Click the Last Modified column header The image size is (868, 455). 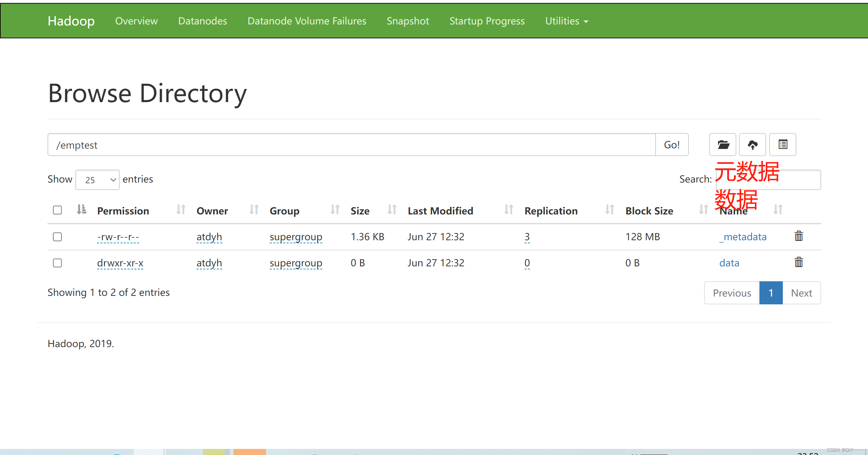tap(440, 211)
